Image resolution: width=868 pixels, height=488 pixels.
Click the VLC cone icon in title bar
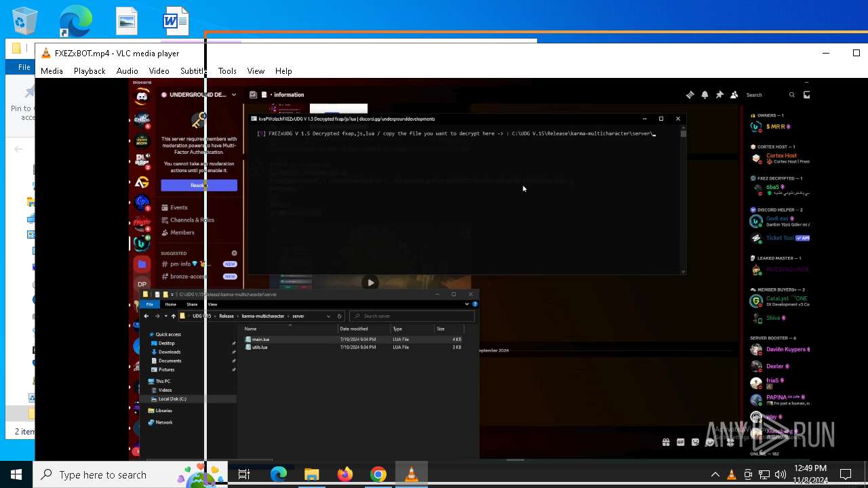pyautogui.click(x=45, y=53)
